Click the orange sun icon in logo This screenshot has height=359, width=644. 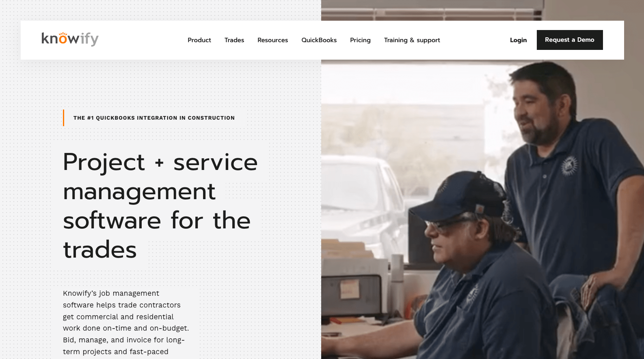click(63, 34)
